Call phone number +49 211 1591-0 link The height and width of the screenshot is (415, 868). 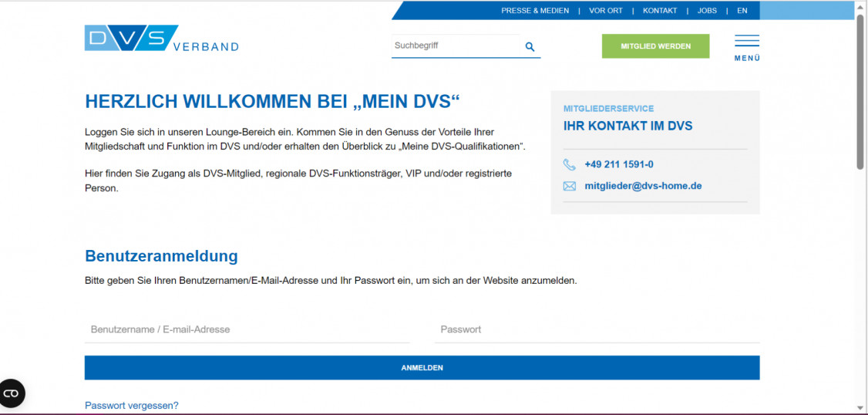pyautogui.click(x=619, y=164)
